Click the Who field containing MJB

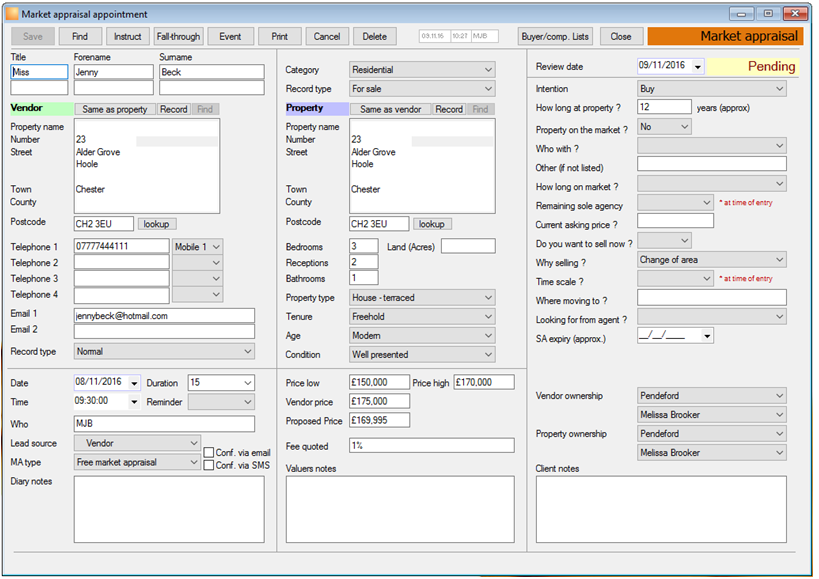tap(164, 423)
